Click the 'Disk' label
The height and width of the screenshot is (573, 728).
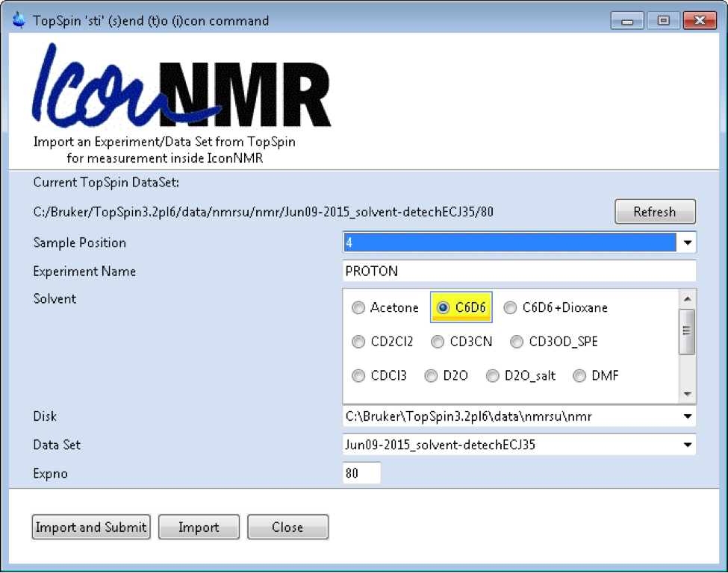coord(45,416)
